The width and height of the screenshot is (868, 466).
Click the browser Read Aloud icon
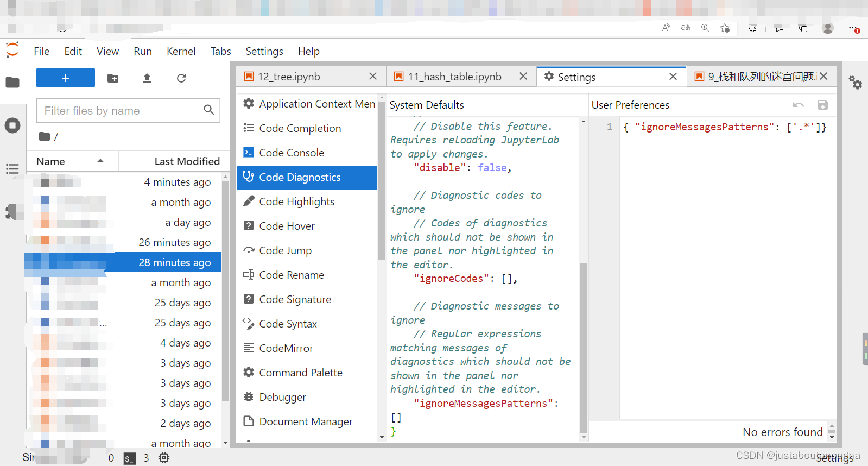[666, 28]
